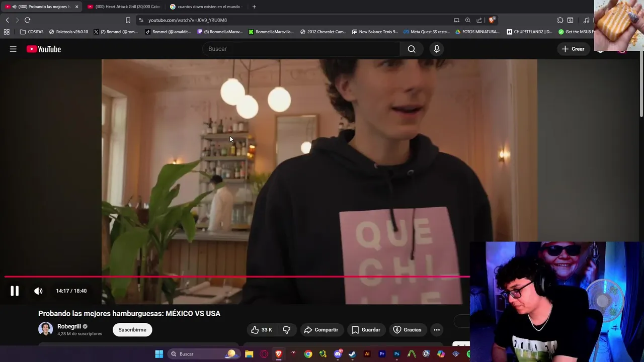
Task: Click share page icon in address bar
Action: pyautogui.click(x=479, y=20)
